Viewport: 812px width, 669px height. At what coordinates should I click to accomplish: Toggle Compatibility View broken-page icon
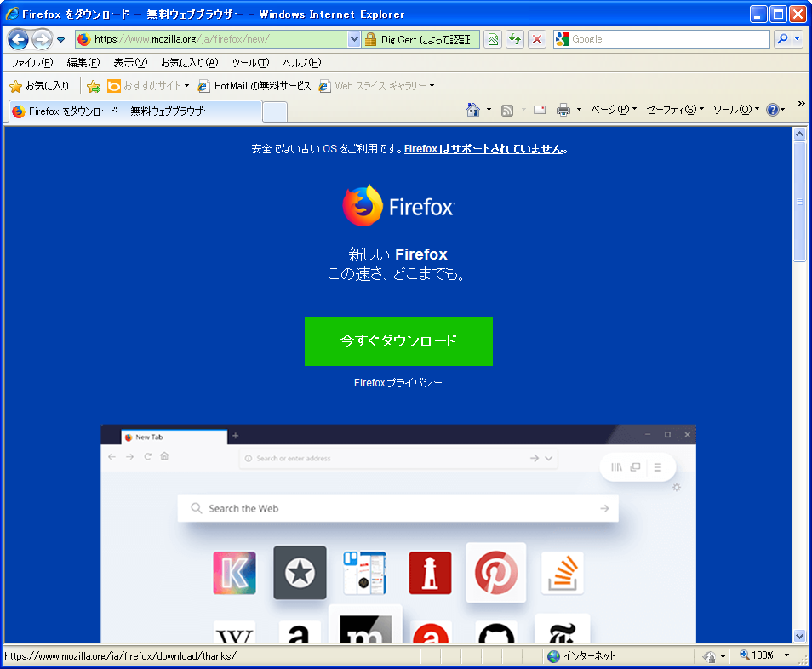[493, 39]
